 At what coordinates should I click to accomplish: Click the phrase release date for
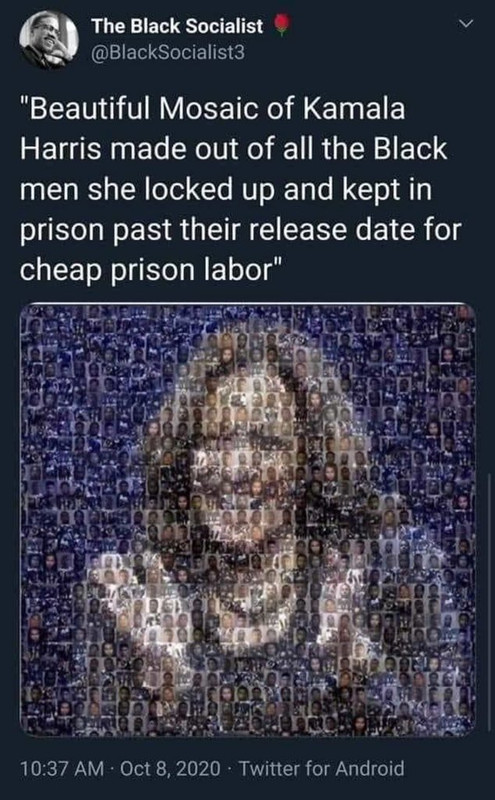click(x=356, y=229)
